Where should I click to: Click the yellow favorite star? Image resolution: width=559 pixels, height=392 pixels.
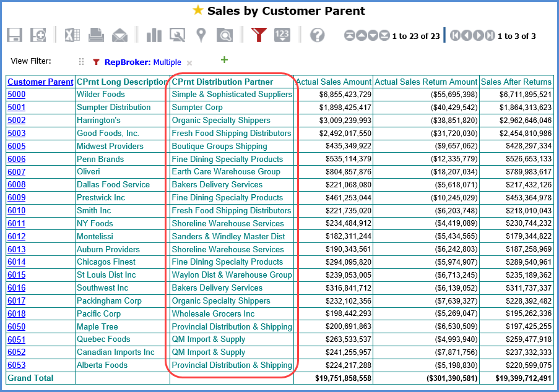coord(197,11)
